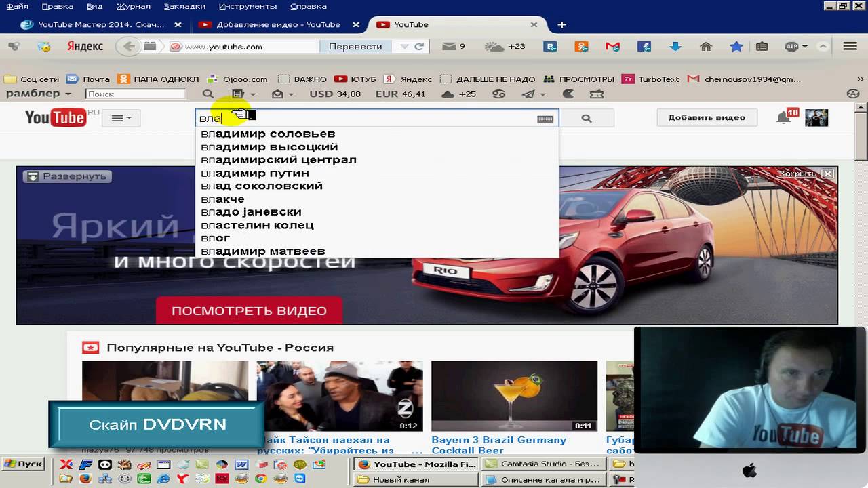The image size is (868, 488).
Task: Expand the ad with Развернуть button
Action: click(x=67, y=176)
